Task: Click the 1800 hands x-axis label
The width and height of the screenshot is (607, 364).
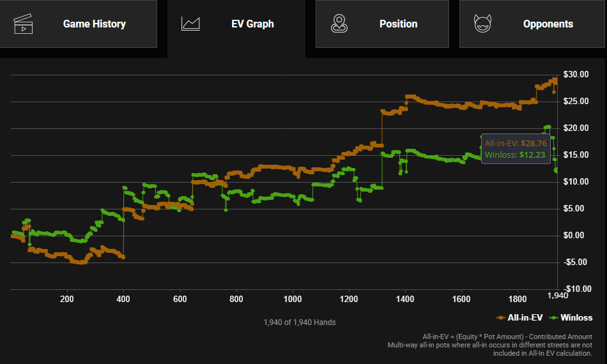Action: pos(518,299)
